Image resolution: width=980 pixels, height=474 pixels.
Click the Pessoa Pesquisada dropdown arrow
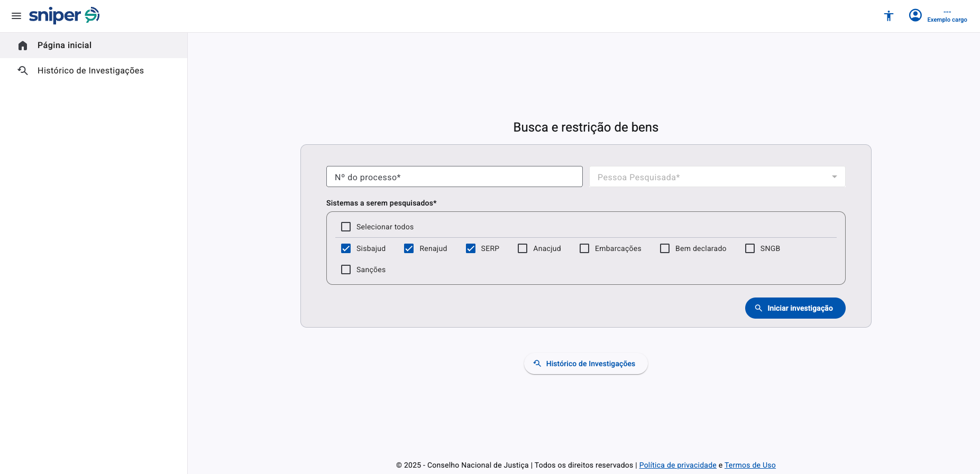(x=834, y=177)
